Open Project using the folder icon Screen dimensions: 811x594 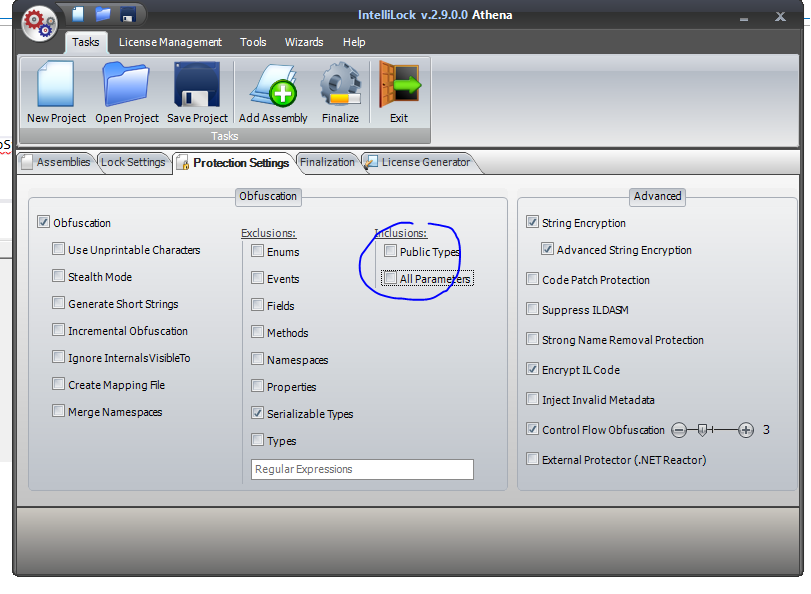coord(127,92)
